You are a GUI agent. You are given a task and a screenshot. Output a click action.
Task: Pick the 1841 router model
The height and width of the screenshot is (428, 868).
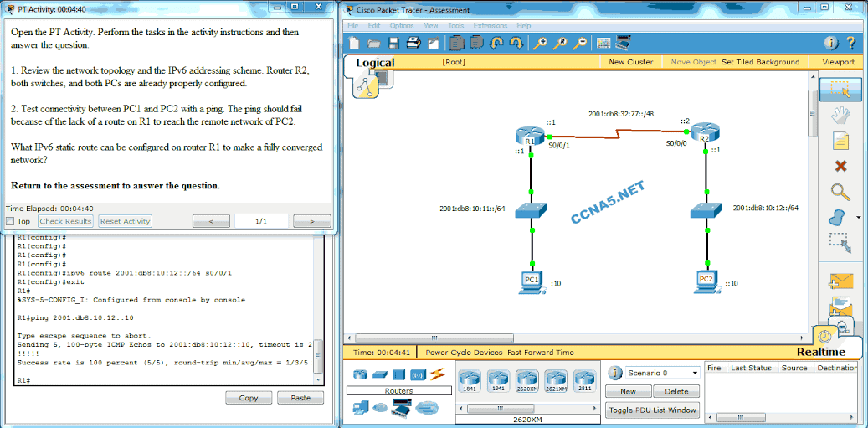click(x=470, y=381)
